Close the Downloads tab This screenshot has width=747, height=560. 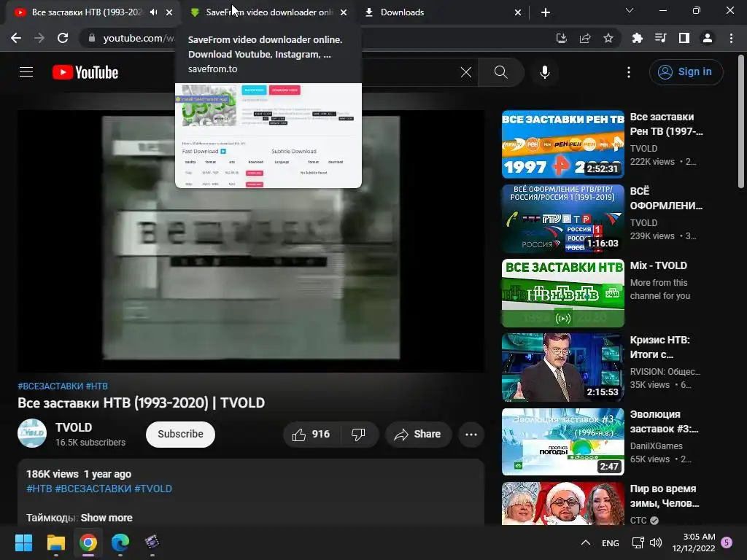pos(518,12)
